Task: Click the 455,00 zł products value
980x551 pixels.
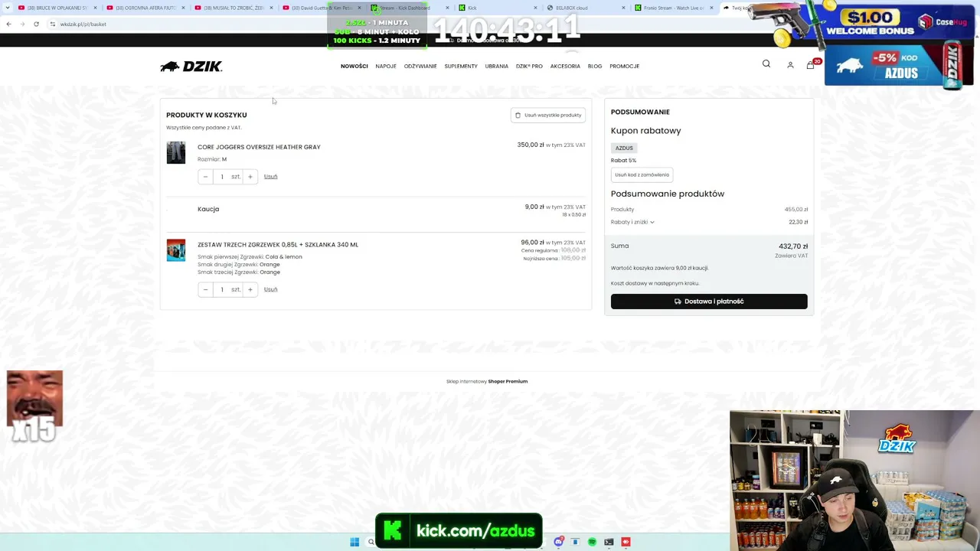Action: pyautogui.click(x=796, y=210)
